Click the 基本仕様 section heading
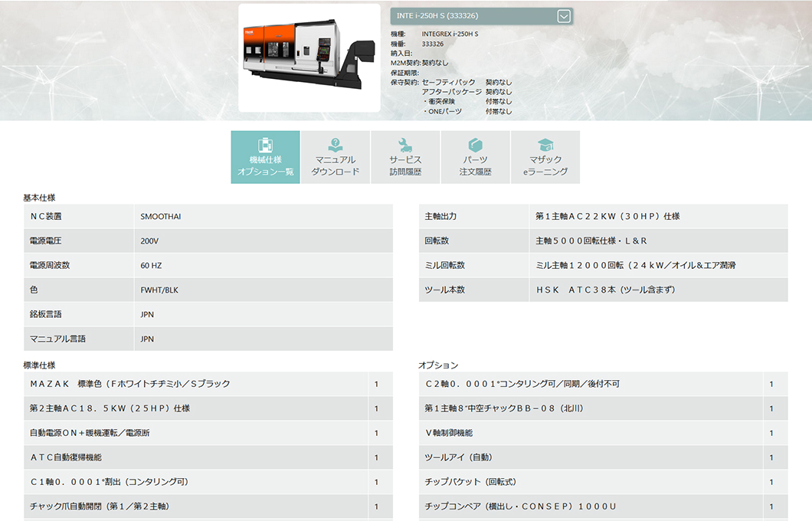Screen dimensions: 812x521 [x=39, y=198]
